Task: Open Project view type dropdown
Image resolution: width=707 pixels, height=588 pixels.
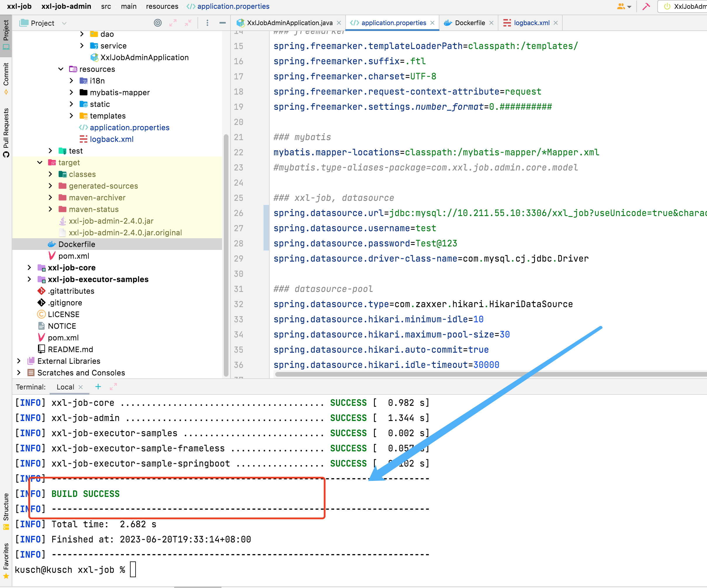Action: pyautogui.click(x=64, y=23)
